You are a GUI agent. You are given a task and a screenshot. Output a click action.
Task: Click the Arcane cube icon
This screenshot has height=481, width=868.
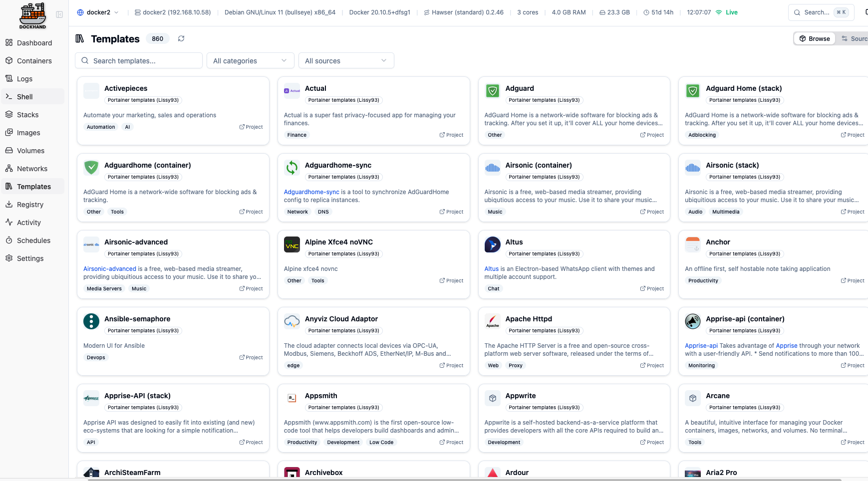click(x=693, y=398)
